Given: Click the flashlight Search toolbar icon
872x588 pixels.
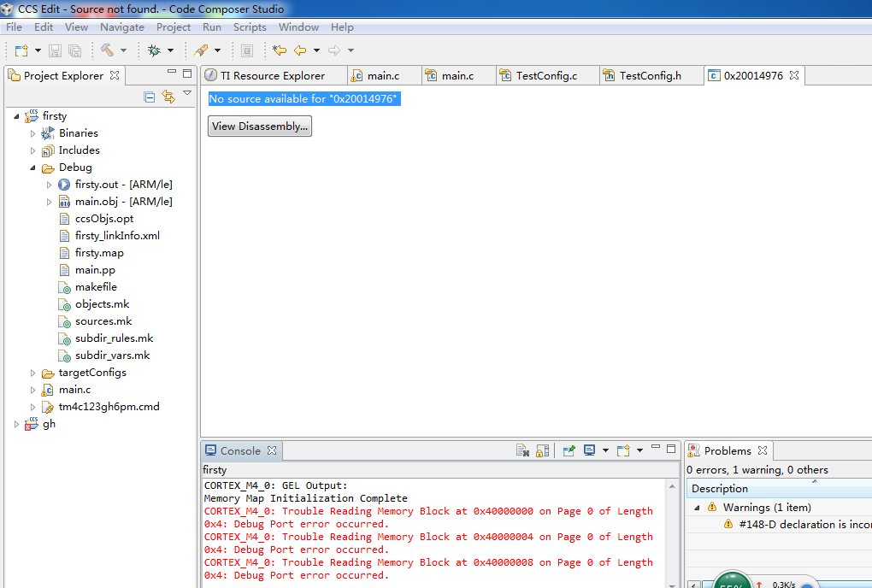Looking at the screenshot, I should [201, 50].
